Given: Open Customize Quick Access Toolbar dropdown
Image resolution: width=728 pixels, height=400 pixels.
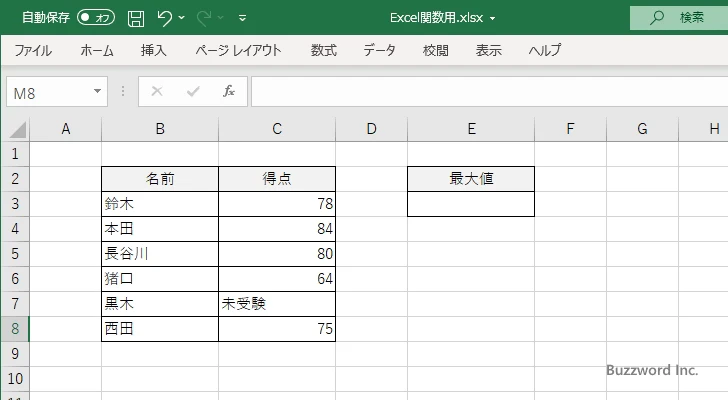Looking at the screenshot, I should tap(242, 19).
